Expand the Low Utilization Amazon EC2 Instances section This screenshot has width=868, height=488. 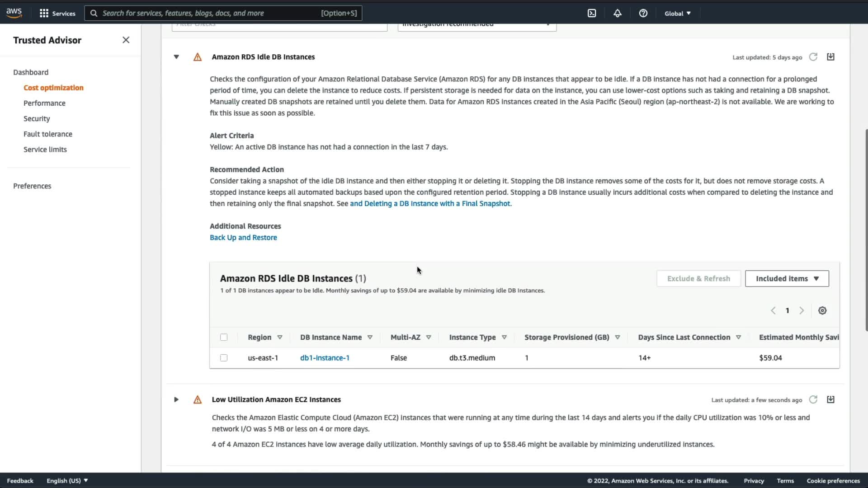pos(176,399)
